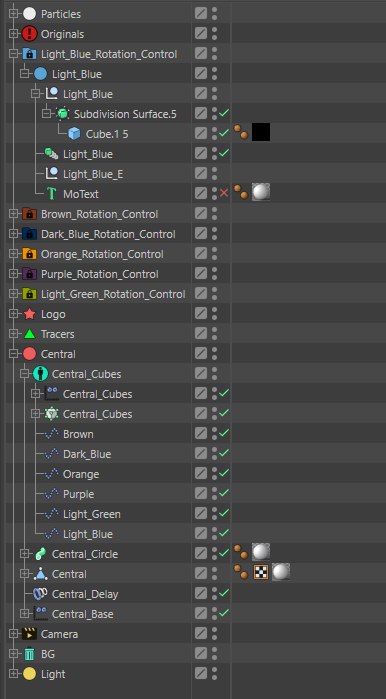Select the Purple spline label
The image size is (386, 699).
pos(78,494)
